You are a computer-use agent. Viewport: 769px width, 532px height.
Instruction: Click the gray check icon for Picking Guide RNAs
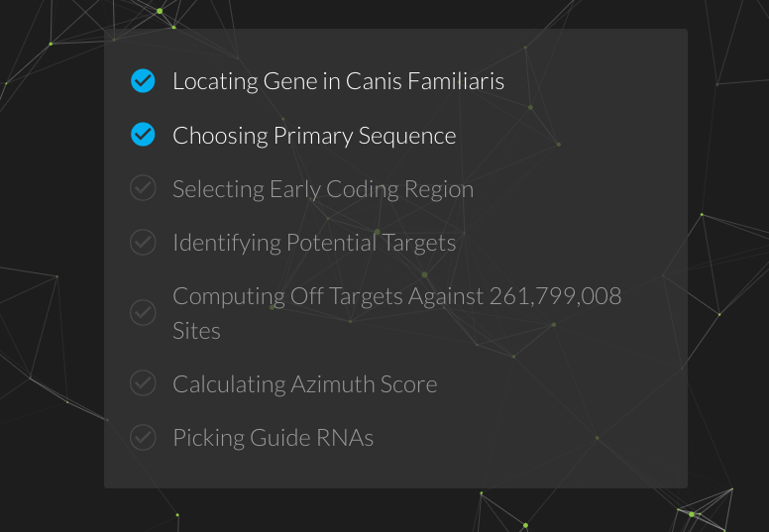[x=143, y=437]
